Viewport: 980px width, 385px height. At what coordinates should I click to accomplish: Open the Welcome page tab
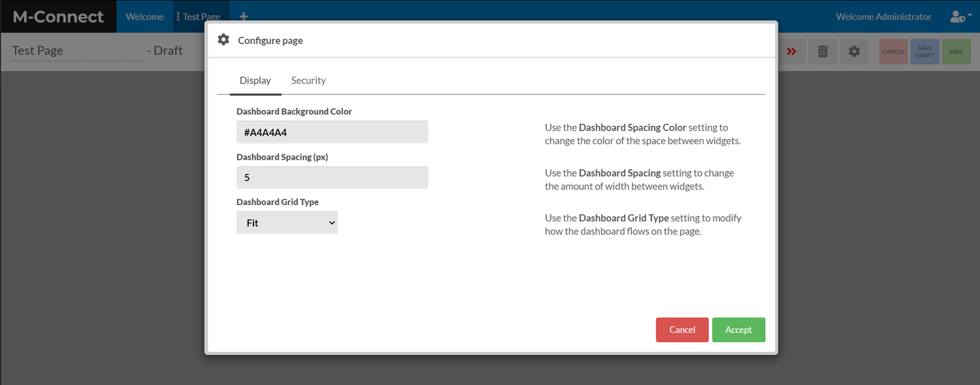(x=145, y=16)
